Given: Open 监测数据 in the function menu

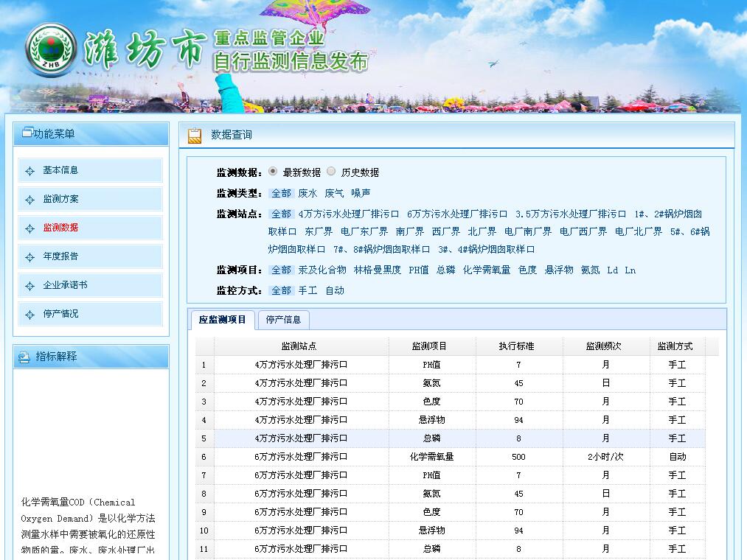Looking at the screenshot, I should click(x=60, y=228).
